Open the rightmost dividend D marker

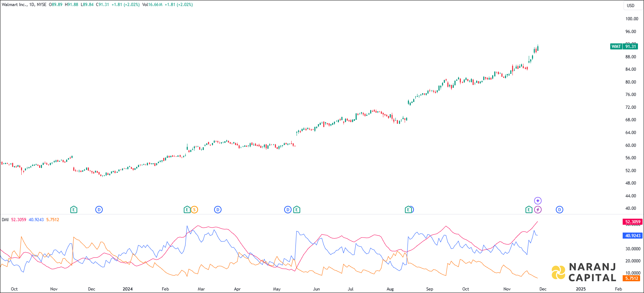tap(559, 210)
